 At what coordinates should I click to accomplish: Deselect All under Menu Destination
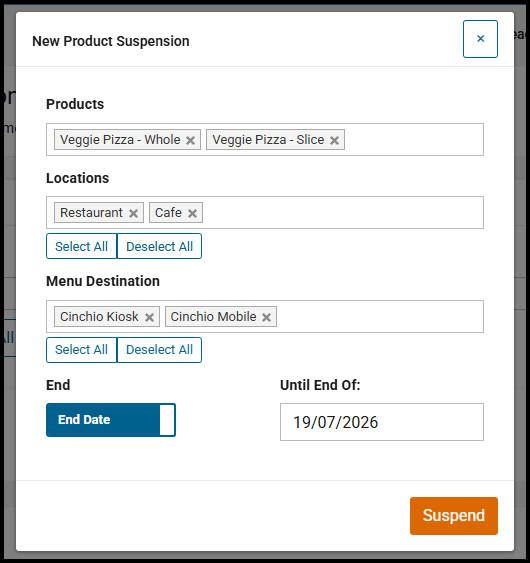[159, 350]
